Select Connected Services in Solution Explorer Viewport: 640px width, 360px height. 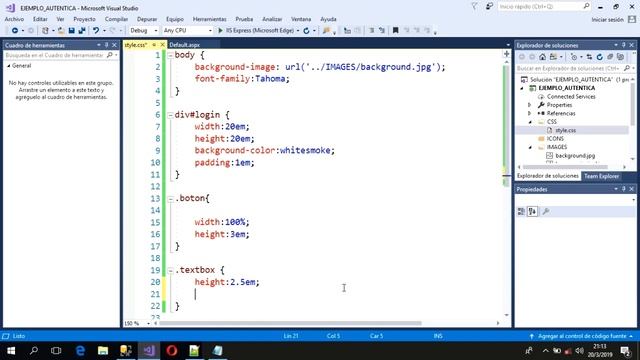click(x=571, y=97)
